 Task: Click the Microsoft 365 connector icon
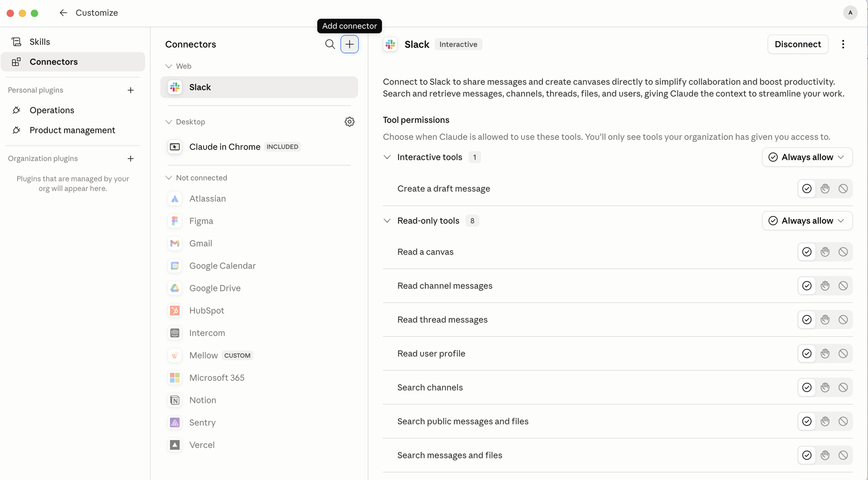coord(175,378)
